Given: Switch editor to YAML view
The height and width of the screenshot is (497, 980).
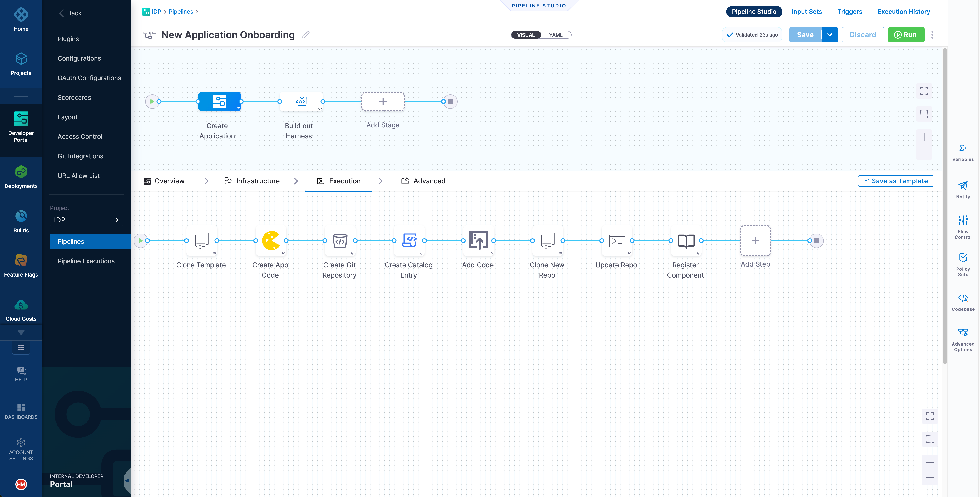Looking at the screenshot, I should tap(555, 35).
